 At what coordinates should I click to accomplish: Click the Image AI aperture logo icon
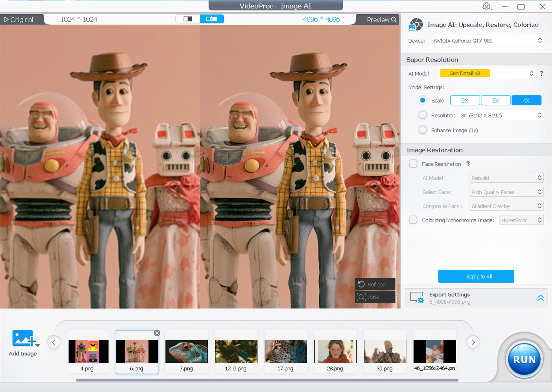416,24
